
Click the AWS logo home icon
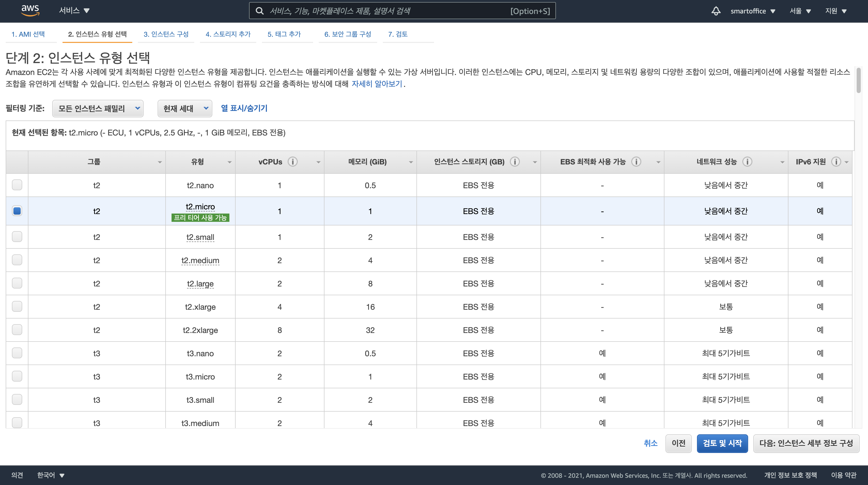pyautogui.click(x=30, y=10)
